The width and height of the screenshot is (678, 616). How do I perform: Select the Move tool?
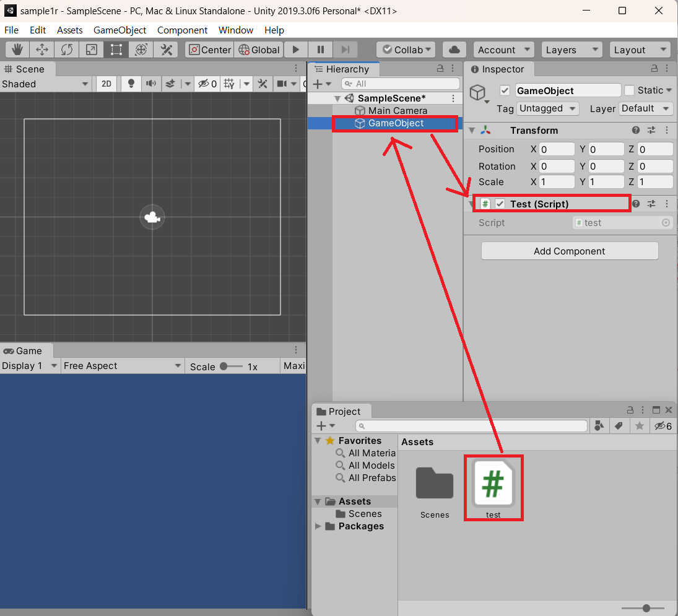pyautogui.click(x=42, y=50)
